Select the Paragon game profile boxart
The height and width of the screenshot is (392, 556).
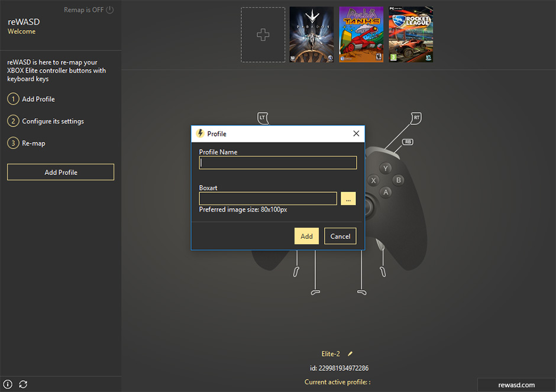pos(311,35)
